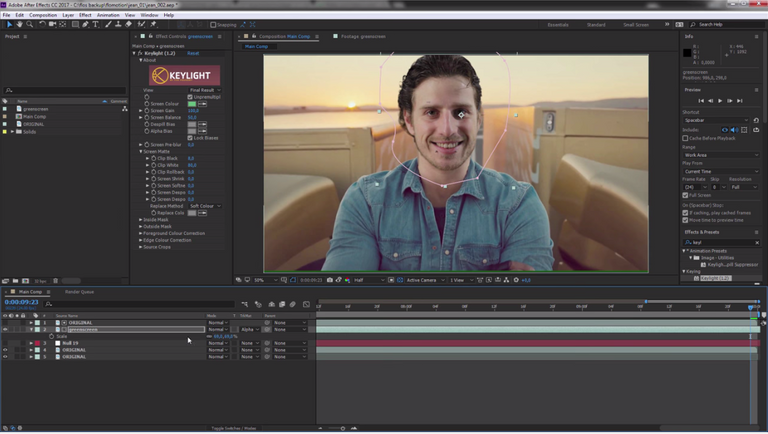Toggle Move time to preview time
The image size is (768, 434).
pyautogui.click(x=685, y=220)
